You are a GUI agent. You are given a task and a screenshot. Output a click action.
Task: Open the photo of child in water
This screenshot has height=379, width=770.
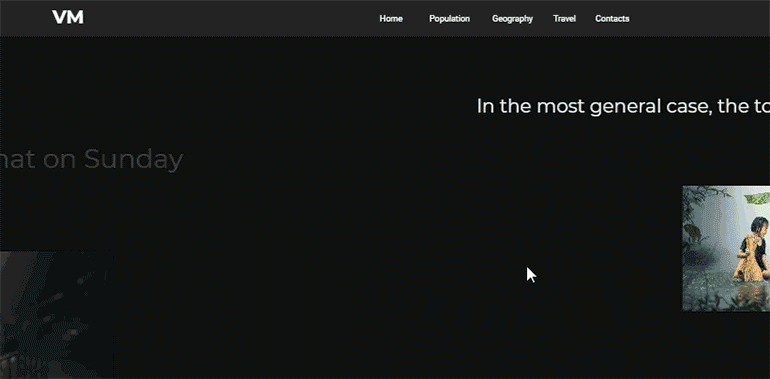point(726,248)
